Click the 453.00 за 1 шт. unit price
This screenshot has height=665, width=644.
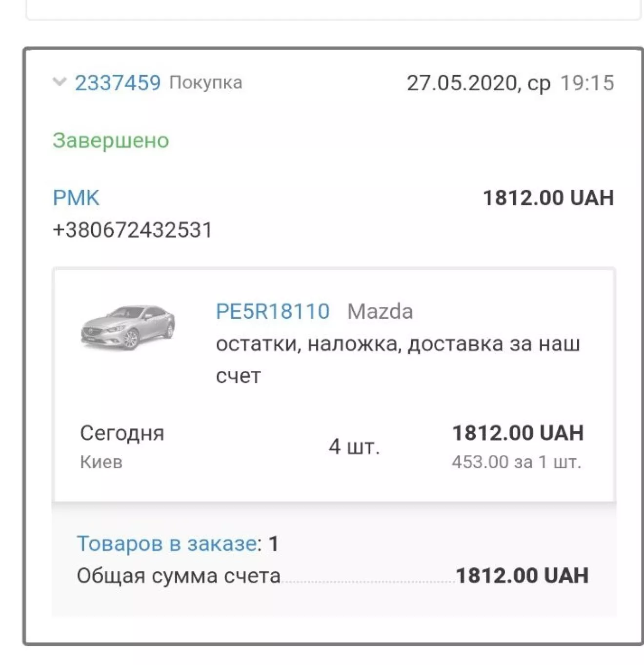pos(516,462)
